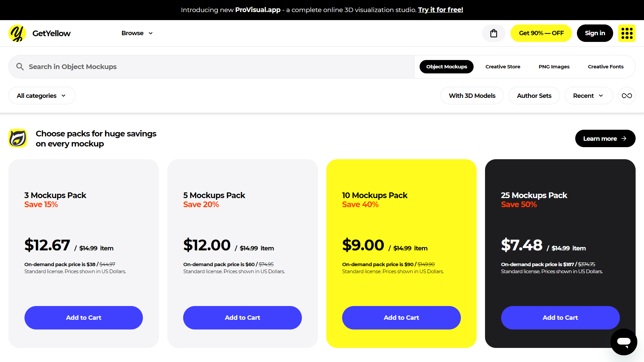Viewport: 644px width, 362px height.
Task: Select the Creative Fonts tab
Action: click(605, 67)
